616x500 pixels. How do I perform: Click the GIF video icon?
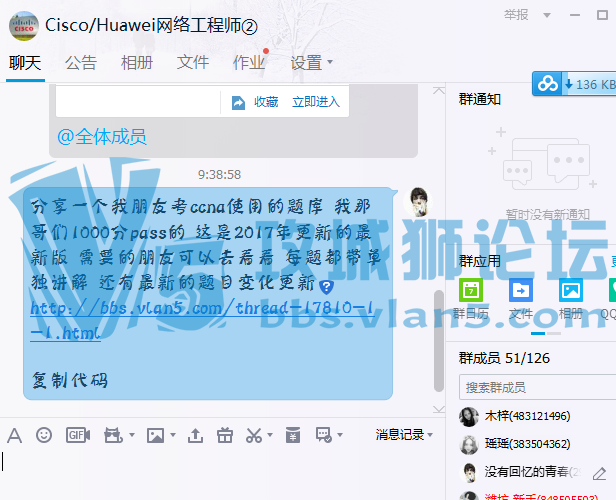78,435
